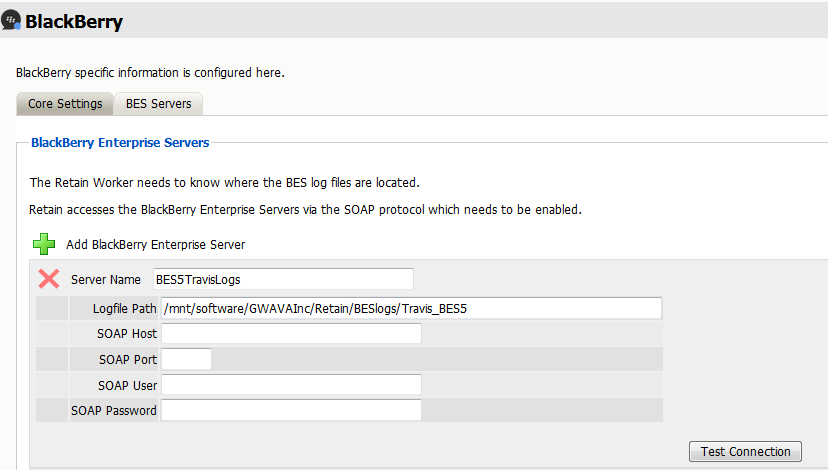
Task: Click the Server Name label
Action: coord(106,280)
